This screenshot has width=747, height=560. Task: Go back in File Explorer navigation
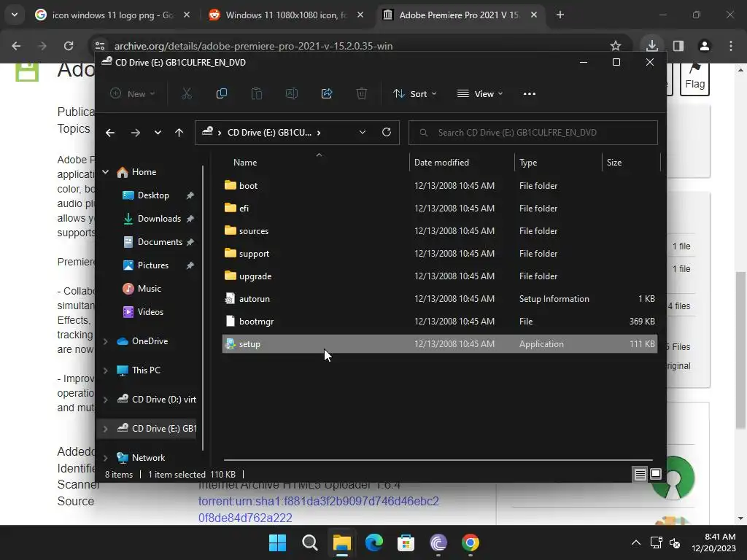pos(110,133)
